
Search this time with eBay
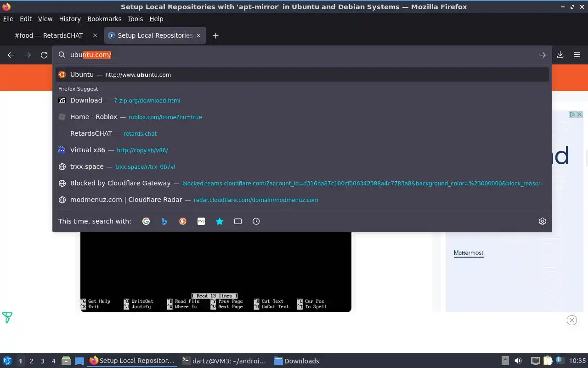coord(201,221)
